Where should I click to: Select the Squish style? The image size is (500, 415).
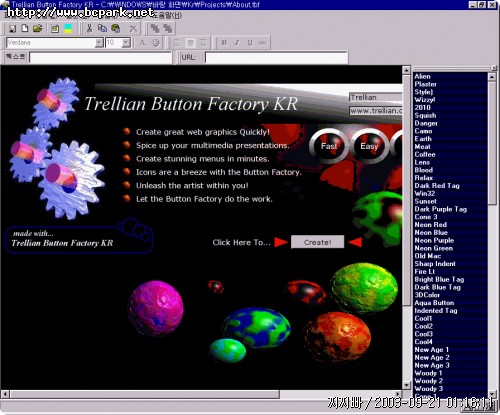click(425, 115)
